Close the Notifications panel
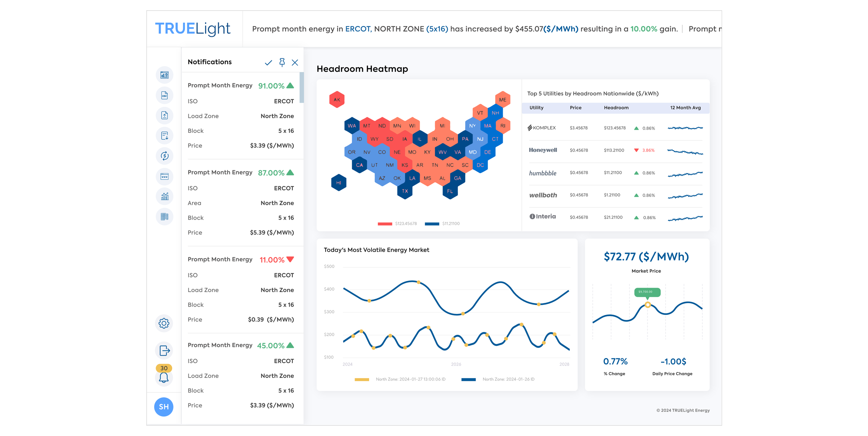868x436 pixels. click(295, 62)
